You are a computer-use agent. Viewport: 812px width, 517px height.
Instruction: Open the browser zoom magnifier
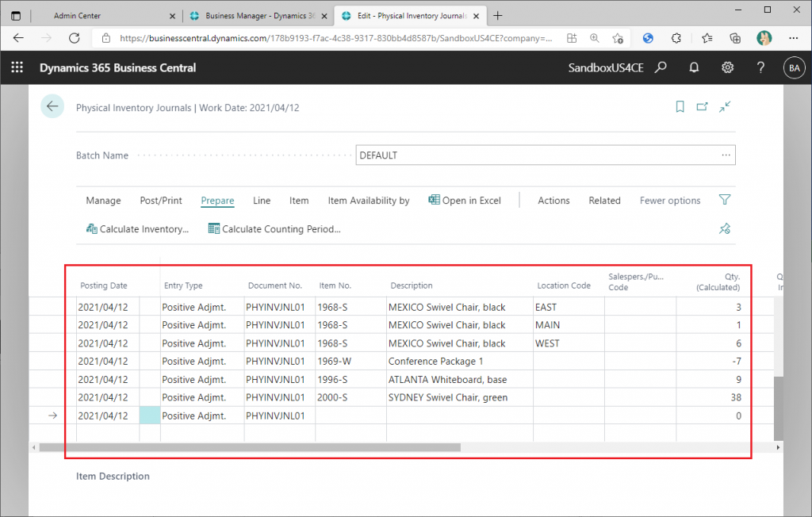point(595,38)
